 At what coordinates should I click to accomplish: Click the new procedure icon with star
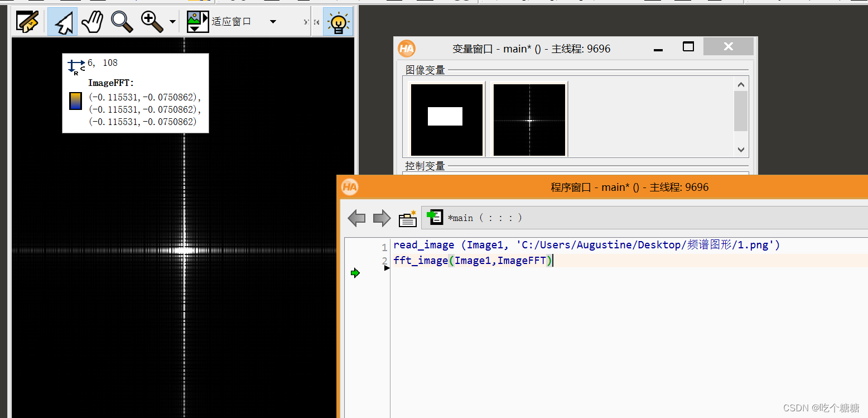pos(408,218)
